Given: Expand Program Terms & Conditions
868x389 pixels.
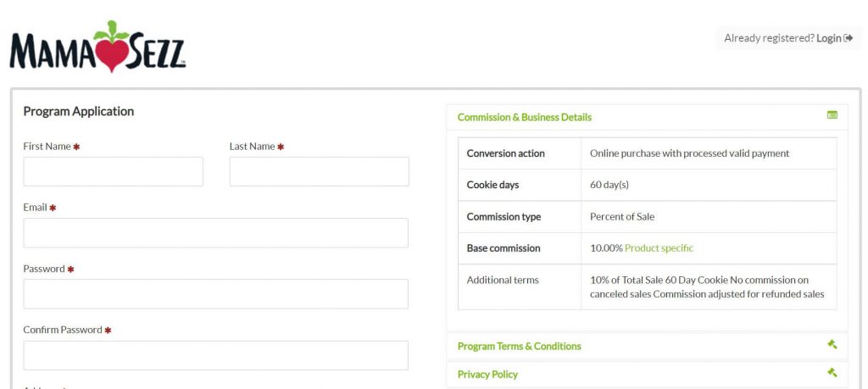Looking at the screenshot, I should pyautogui.click(x=647, y=346).
